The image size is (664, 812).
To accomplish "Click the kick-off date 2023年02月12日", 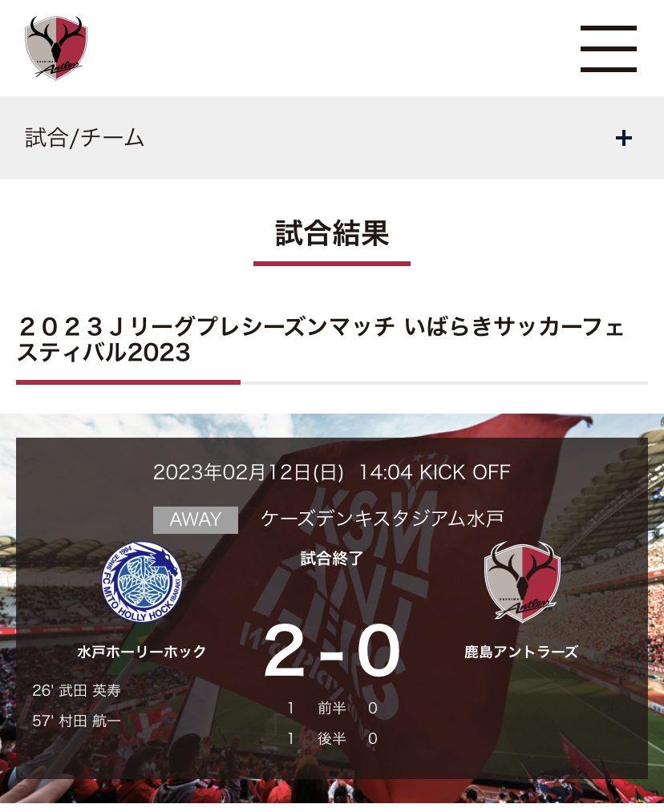I will [x=248, y=472].
